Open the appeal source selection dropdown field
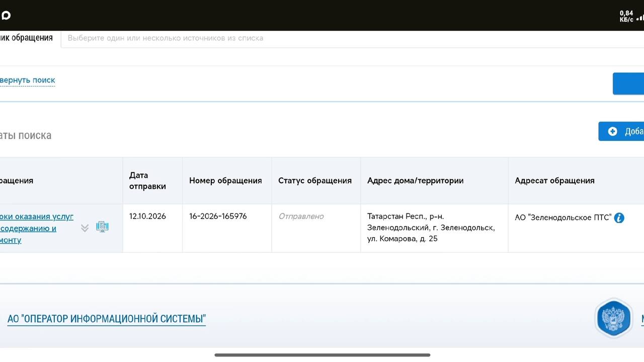This screenshot has width=644, height=362. [352, 38]
